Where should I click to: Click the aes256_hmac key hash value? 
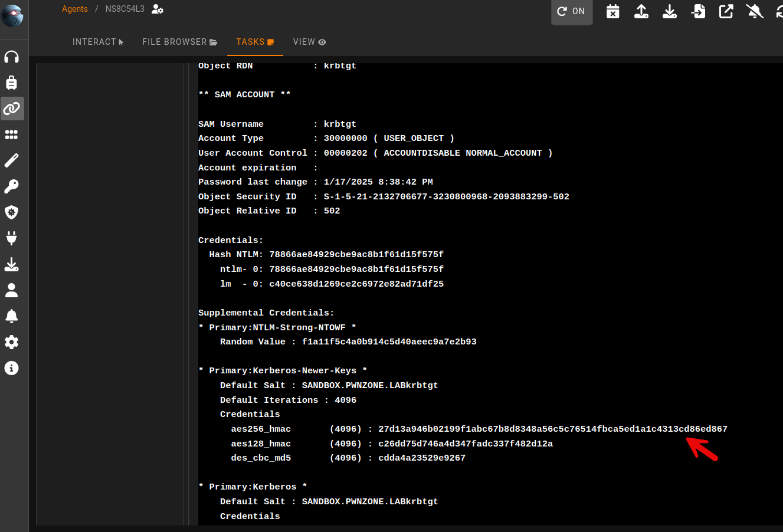(552, 429)
